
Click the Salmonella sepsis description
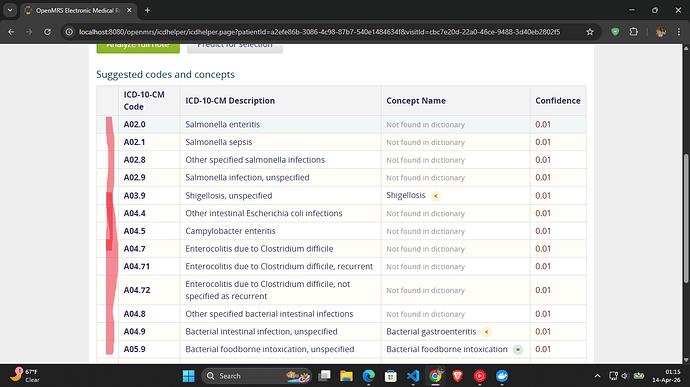[x=219, y=142]
